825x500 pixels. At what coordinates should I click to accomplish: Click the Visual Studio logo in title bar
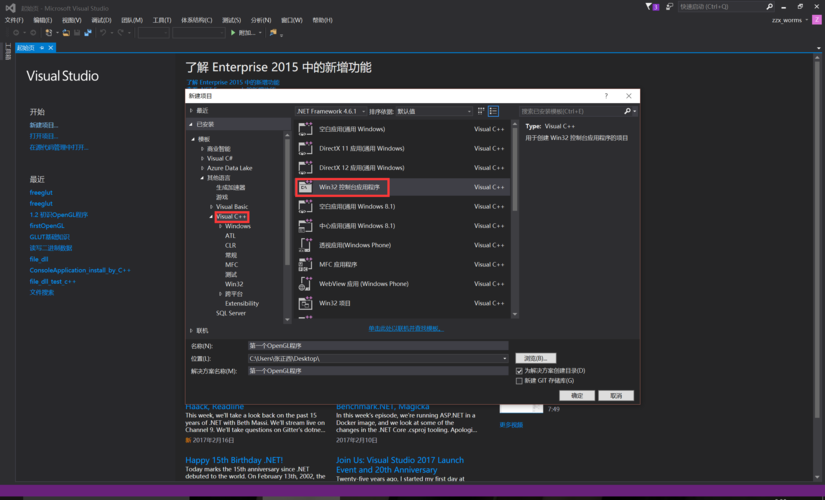pos(11,8)
